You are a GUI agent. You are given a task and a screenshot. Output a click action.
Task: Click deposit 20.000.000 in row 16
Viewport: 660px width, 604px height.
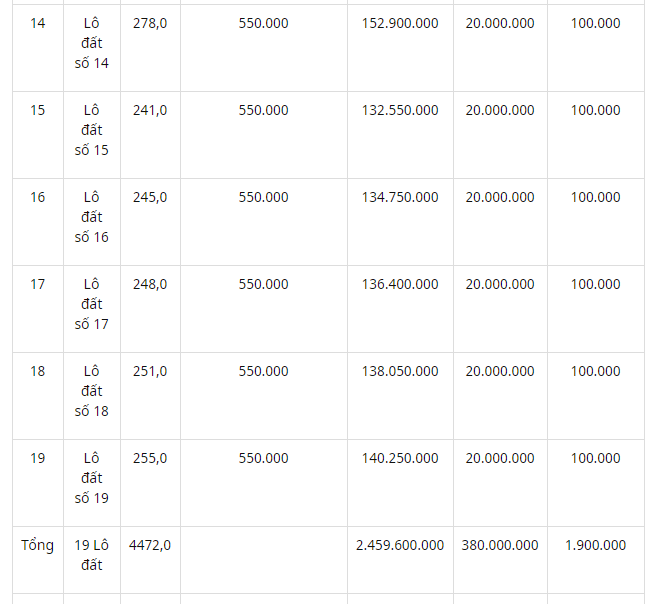pyautogui.click(x=500, y=197)
